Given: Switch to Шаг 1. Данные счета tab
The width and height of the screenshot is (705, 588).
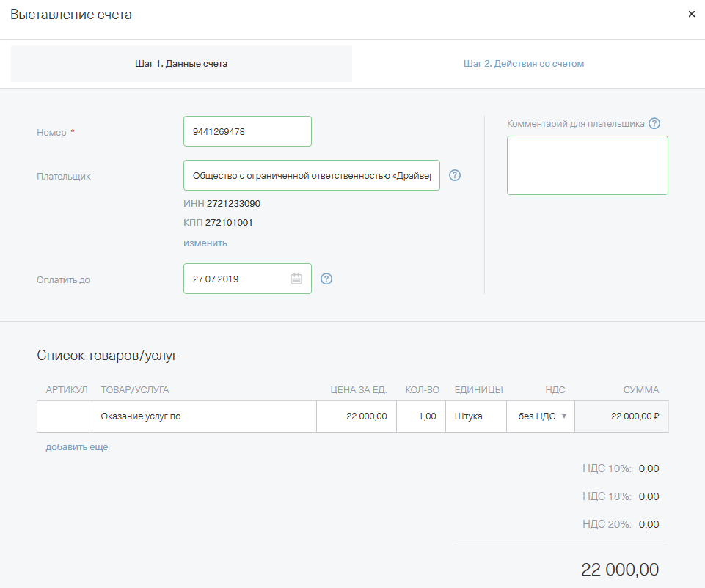Looking at the screenshot, I should pyautogui.click(x=181, y=64).
